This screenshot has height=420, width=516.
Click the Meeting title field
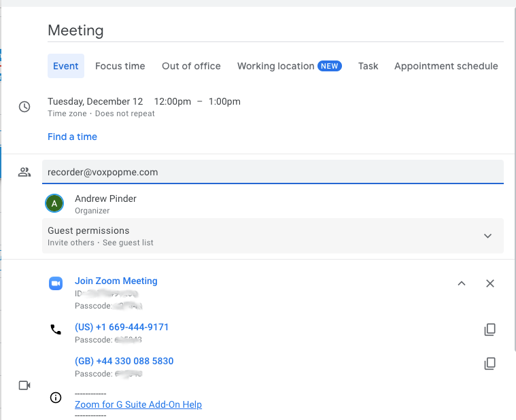[275, 31]
